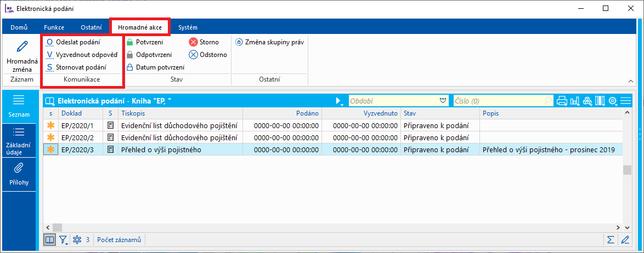Viewport: 644px width, 253px height.
Task: Sort by the Vyzvednuto column header
Action: pos(361,113)
